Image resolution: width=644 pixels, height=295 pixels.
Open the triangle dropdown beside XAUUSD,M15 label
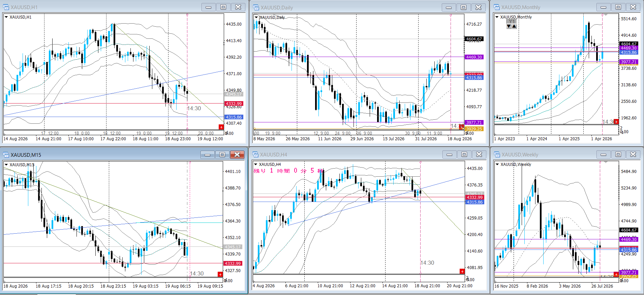tap(6, 165)
